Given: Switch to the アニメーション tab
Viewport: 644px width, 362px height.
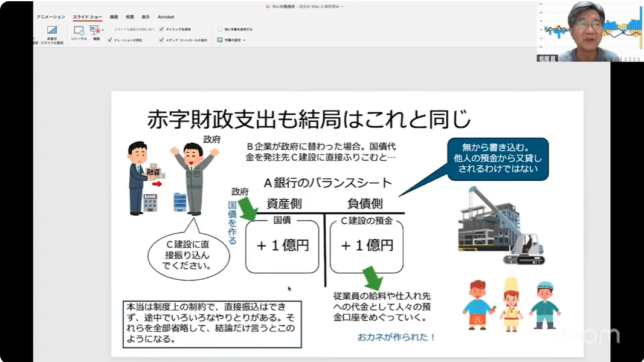Looking at the screenshot, I should click(51, 17).
